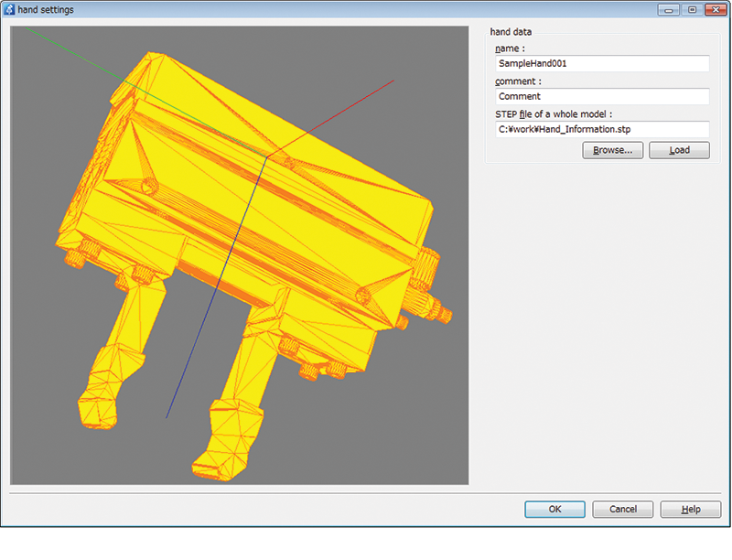This screenshot has height=560, width=732.
Task: Open Help for hand settings
Action: click(x=690, y=510)
